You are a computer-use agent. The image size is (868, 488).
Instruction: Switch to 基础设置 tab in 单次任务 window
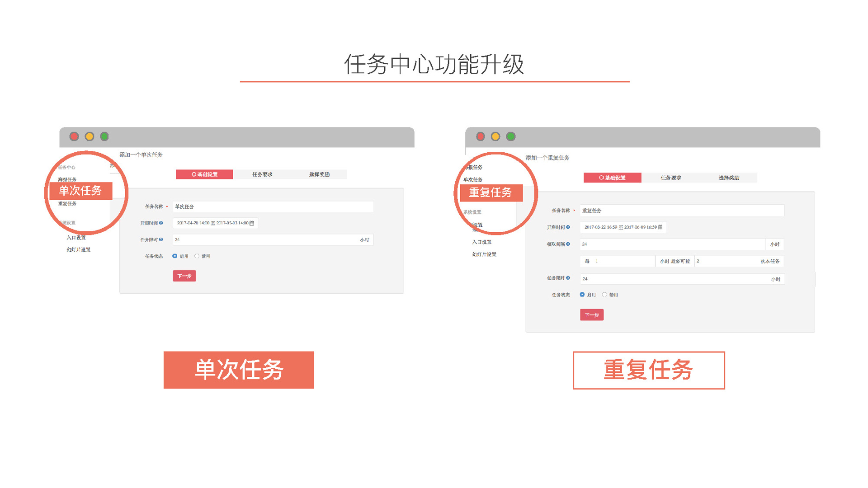pyautogui.click(x=204, y=174)
